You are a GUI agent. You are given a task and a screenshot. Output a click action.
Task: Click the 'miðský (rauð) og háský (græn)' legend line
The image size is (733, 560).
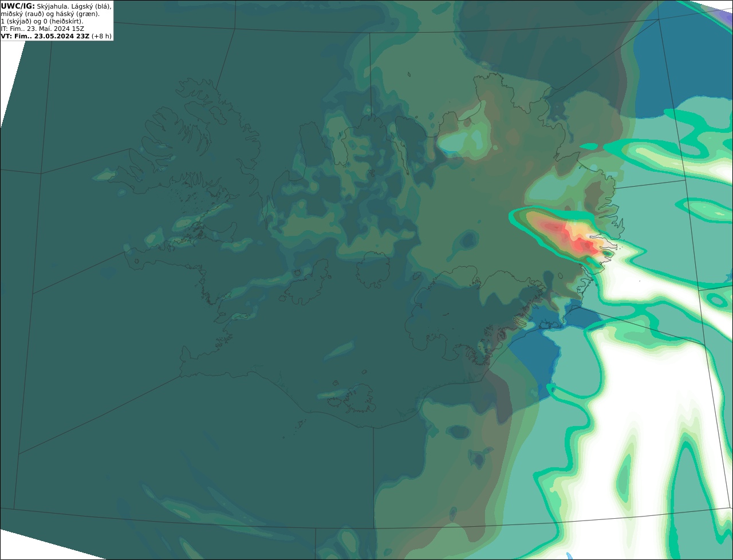[50, 13]
